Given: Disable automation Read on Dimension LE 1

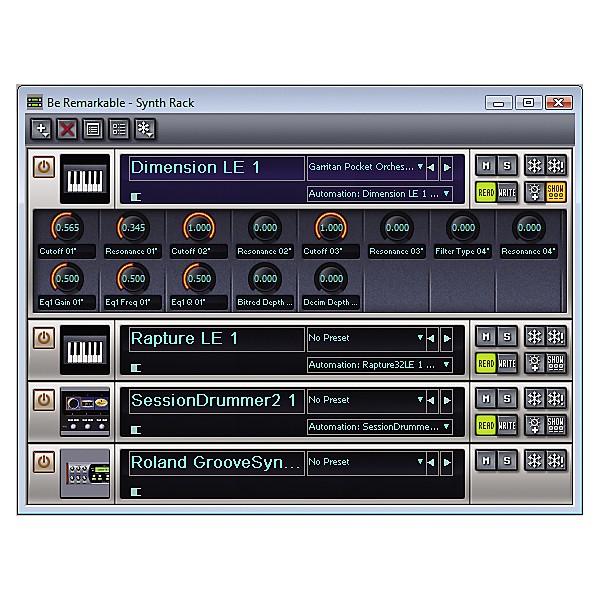Looking at the screenshot, I should tap(486, 192).
